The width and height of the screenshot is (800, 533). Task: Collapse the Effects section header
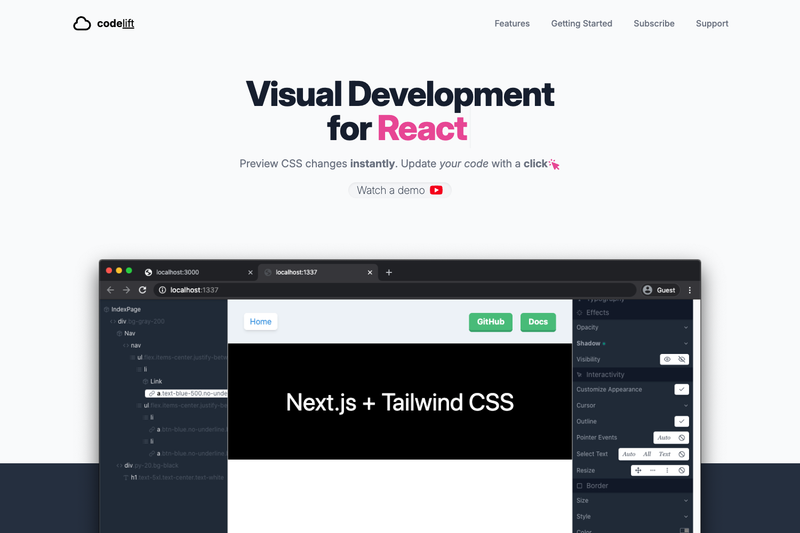[633, 313]
